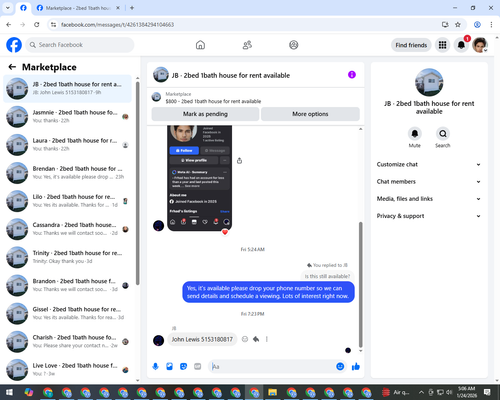Attach a file image icon

pyautogui.click(x=169, y=367)
